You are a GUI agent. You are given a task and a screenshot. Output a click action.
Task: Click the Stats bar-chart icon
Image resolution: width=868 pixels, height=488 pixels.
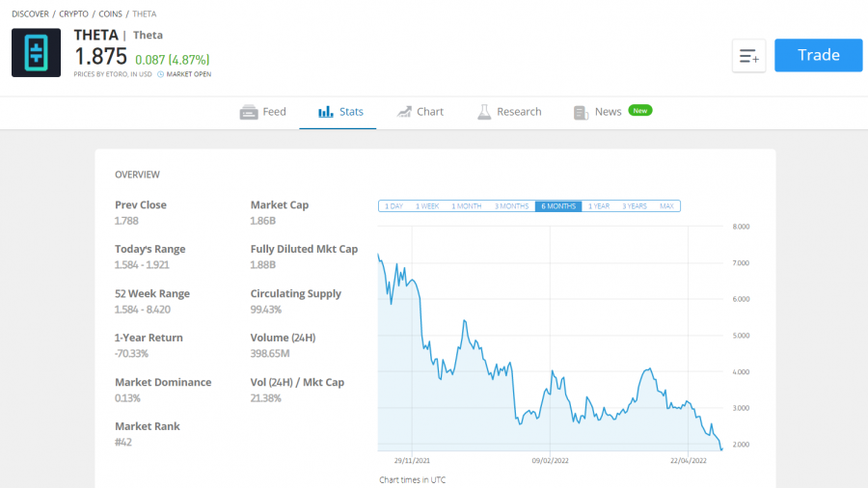click(x=326, y=112)
